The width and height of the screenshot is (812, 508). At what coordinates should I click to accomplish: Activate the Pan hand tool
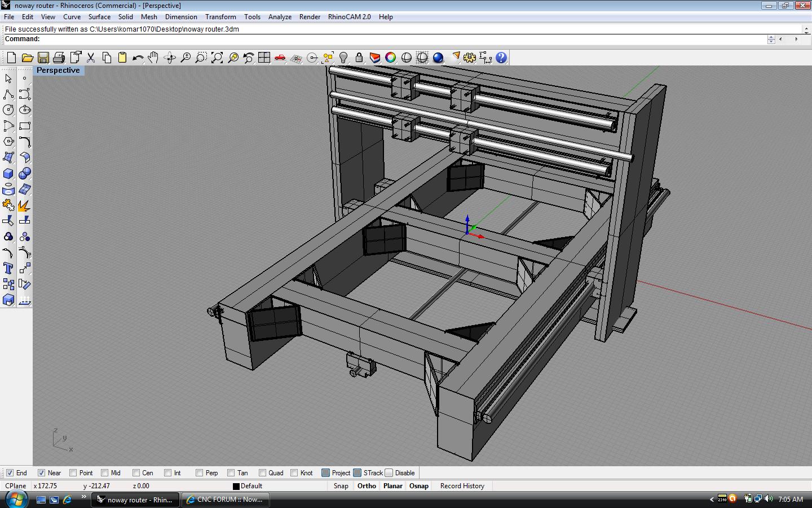[x=153, y=58]
